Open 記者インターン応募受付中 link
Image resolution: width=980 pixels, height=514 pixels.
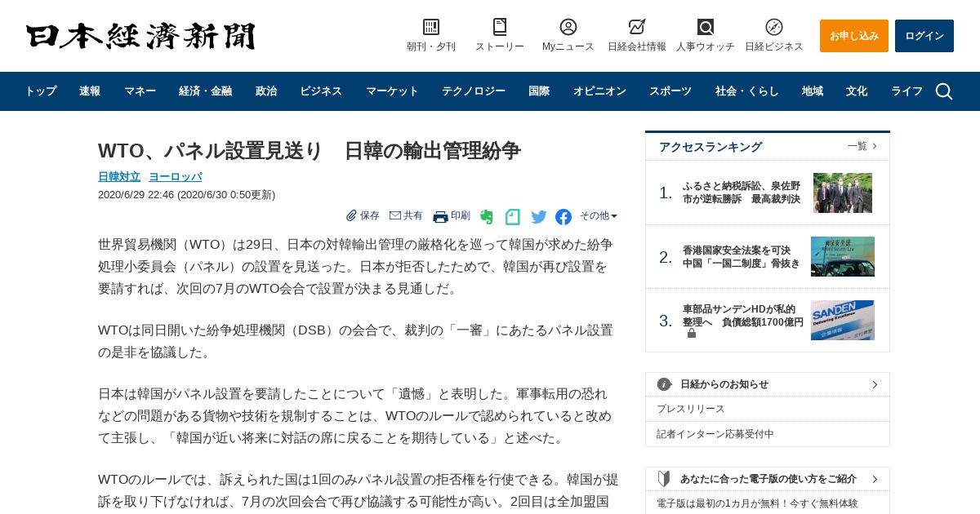715,434
